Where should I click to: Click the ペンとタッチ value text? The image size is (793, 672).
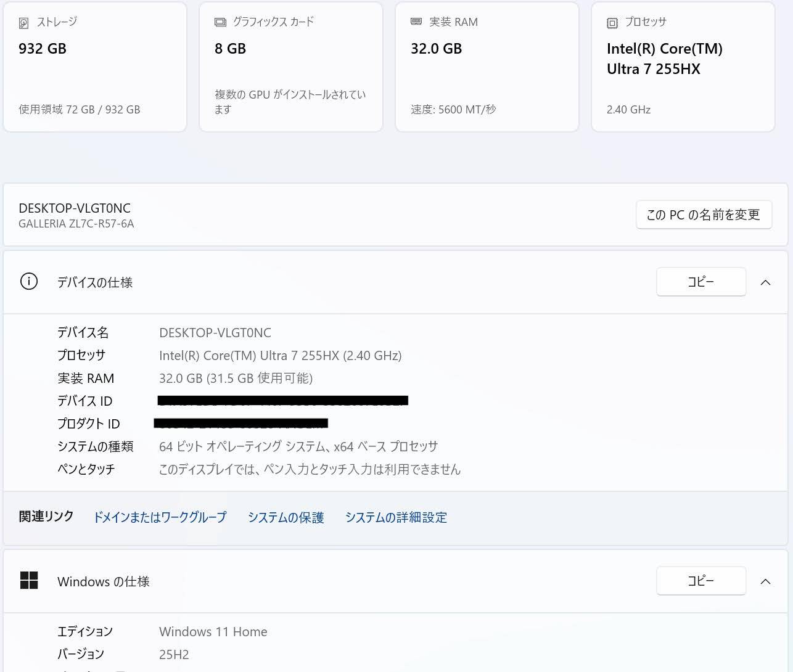pos(310,469)
